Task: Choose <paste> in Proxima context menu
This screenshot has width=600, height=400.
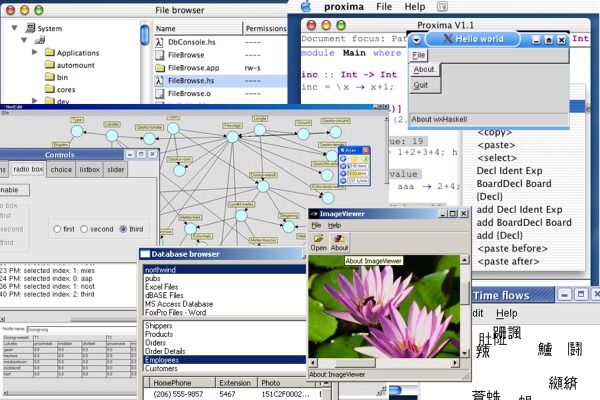Action: coord(496,145)
